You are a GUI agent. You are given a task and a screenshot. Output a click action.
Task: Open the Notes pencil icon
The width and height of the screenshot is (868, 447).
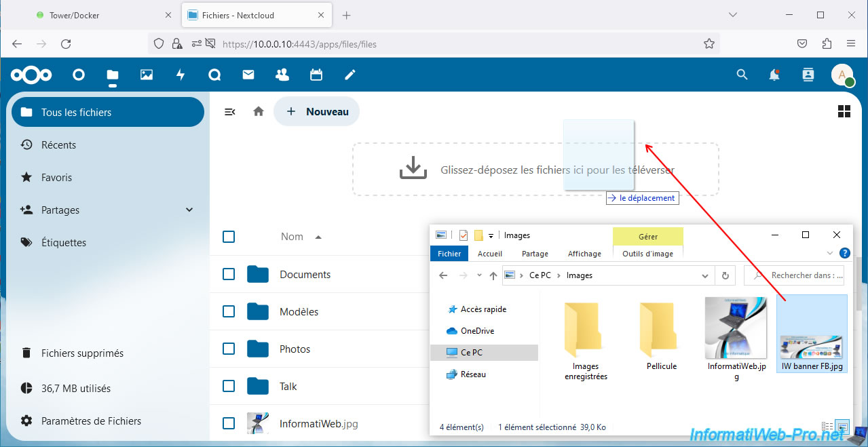pos(350,75)
